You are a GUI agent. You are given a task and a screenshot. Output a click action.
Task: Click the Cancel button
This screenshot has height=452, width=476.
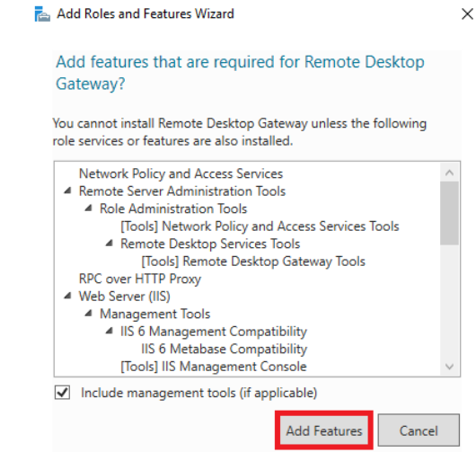(419, 430)
